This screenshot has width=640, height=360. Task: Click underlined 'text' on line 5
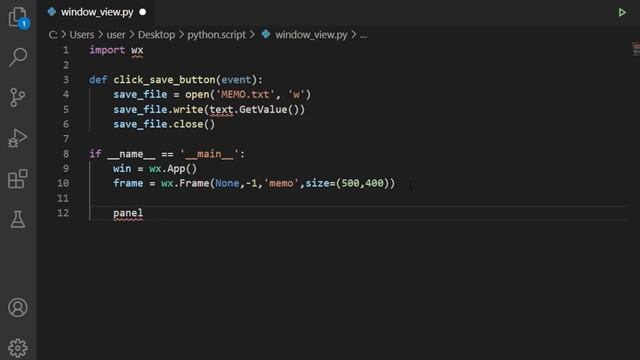pos(221,109)
